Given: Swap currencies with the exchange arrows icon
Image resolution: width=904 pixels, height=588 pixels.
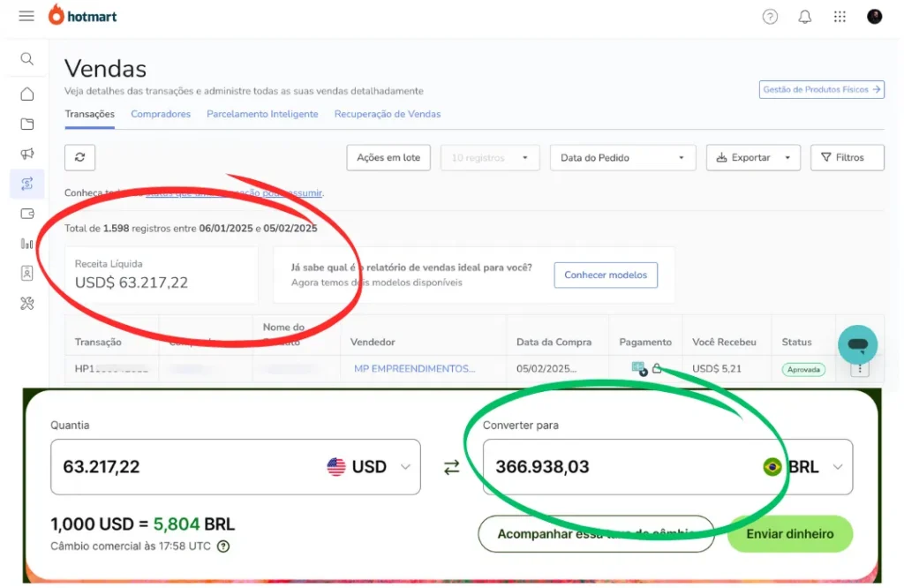Looking at the screenshot, I should [x=452, y=468].
